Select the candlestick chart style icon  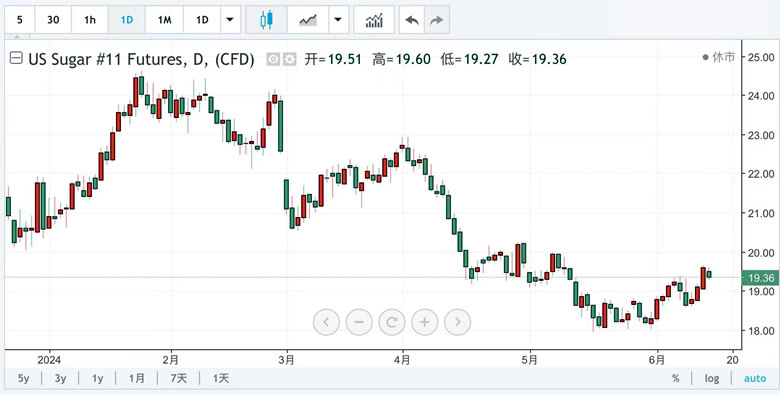click(x=267, y=20)
